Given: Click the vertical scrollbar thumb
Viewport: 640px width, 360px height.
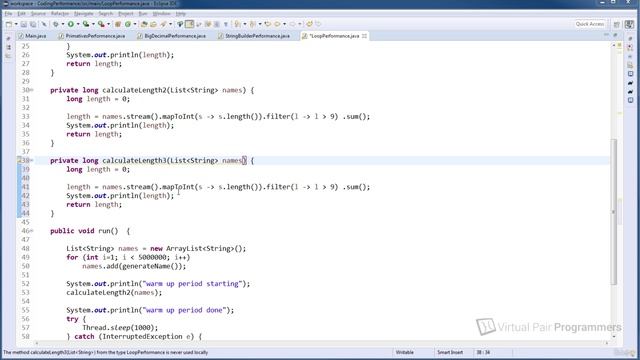Looking at the screenshot, I should tap(613, 211).
